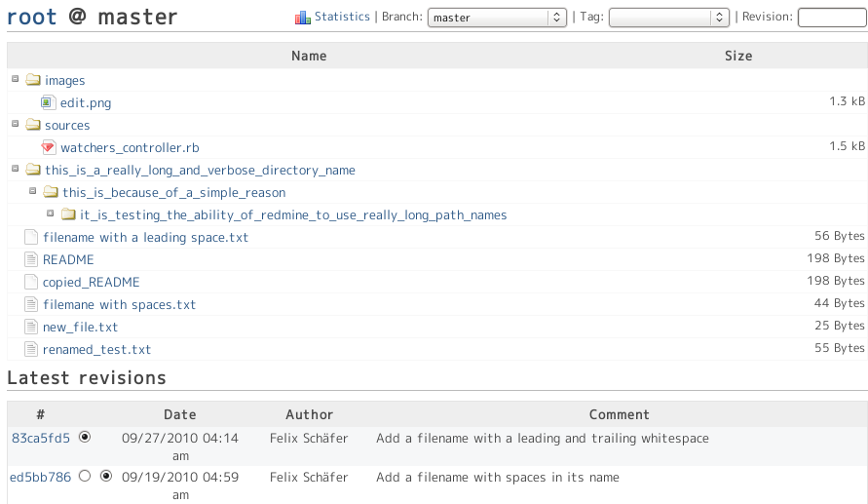Click the sources folder icon
This screenshot has width=868, height=504.
coord(33,124)
